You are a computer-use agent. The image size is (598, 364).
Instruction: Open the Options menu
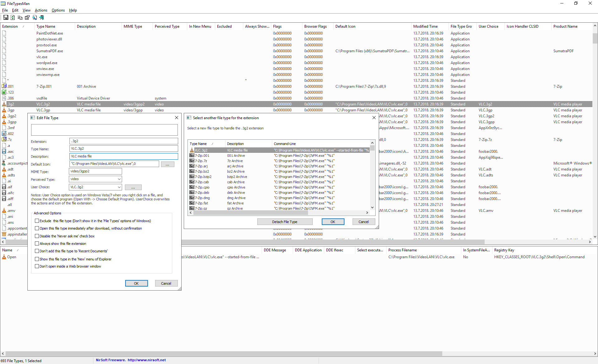point(58,10)
